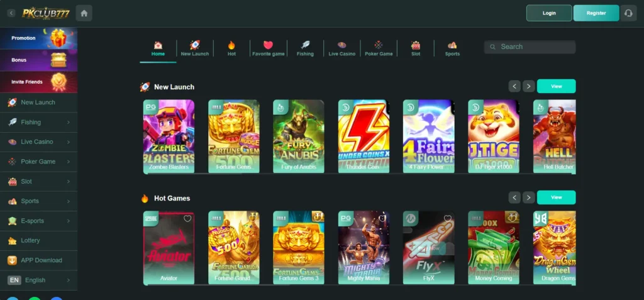This screenshot has height=300, width=644.
Task: Click the APP Download icon in sidebar
Action: click(13, 260)
